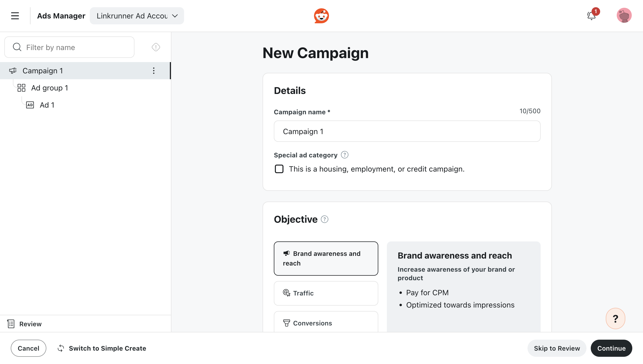
Task: Switch to Simple Create
Action: (x=102, y=348)
